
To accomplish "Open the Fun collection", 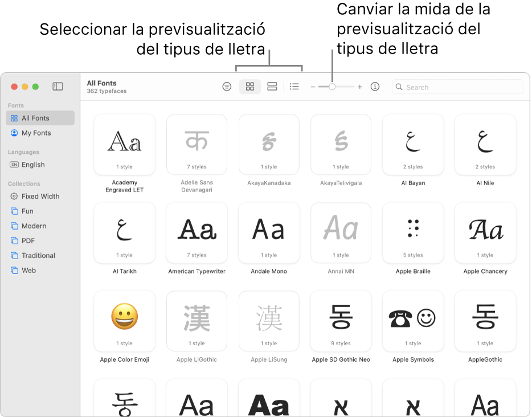I will (40, 211).
